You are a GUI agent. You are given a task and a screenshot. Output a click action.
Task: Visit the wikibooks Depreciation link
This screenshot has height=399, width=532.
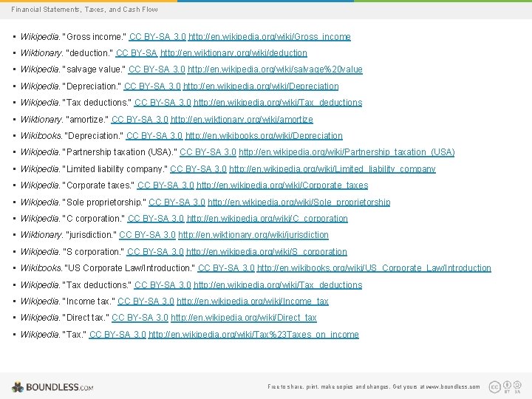tap(264, 136)
